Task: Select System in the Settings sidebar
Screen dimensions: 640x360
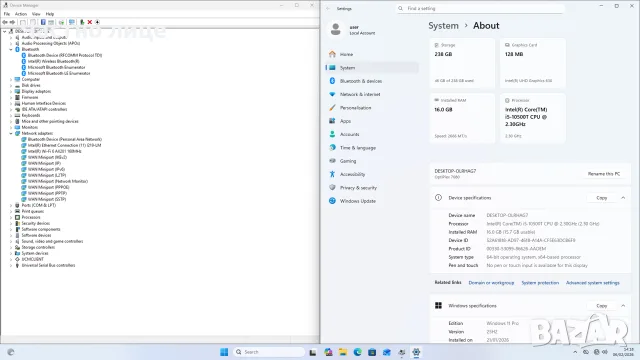Action: pyautogui.click(x=372, y=68)
